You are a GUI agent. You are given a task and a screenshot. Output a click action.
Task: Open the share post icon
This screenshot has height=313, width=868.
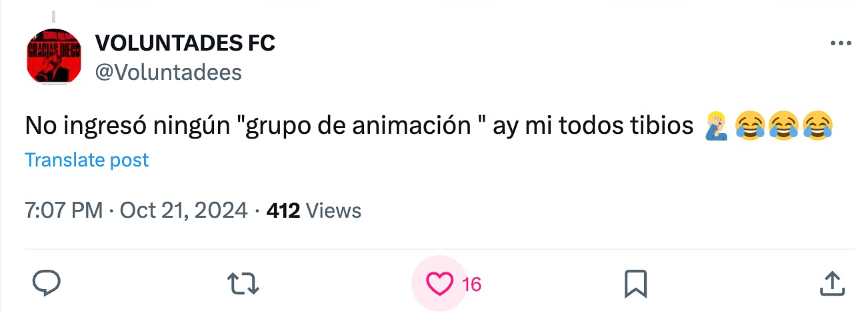coord(831,284)
